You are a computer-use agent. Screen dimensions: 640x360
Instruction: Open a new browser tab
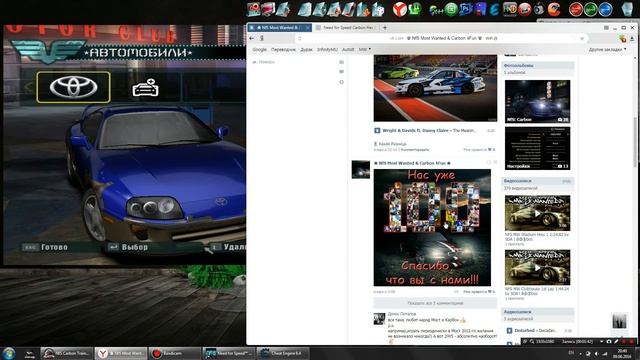tap(384, 27)
